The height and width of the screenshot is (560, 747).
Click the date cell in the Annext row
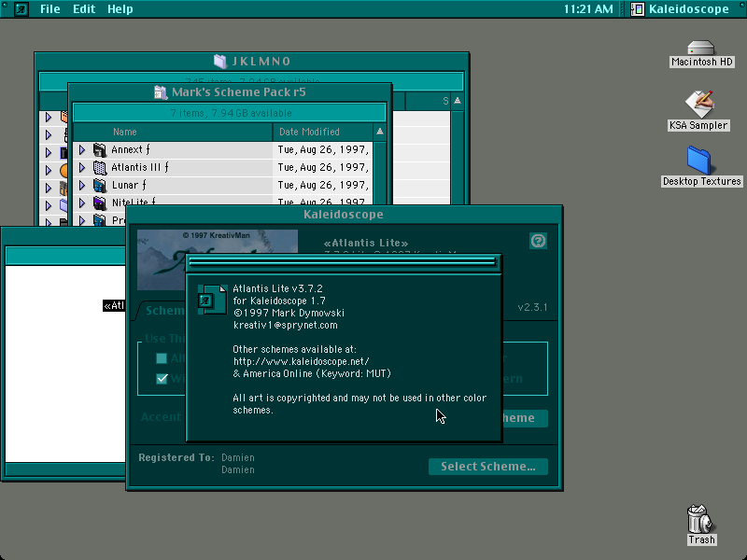323,150
